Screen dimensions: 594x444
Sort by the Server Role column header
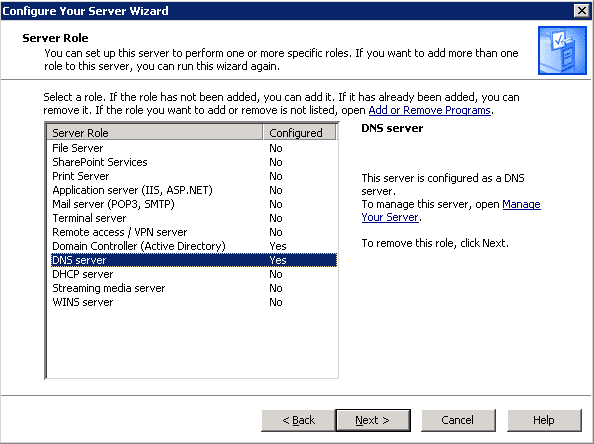(155, 133)
